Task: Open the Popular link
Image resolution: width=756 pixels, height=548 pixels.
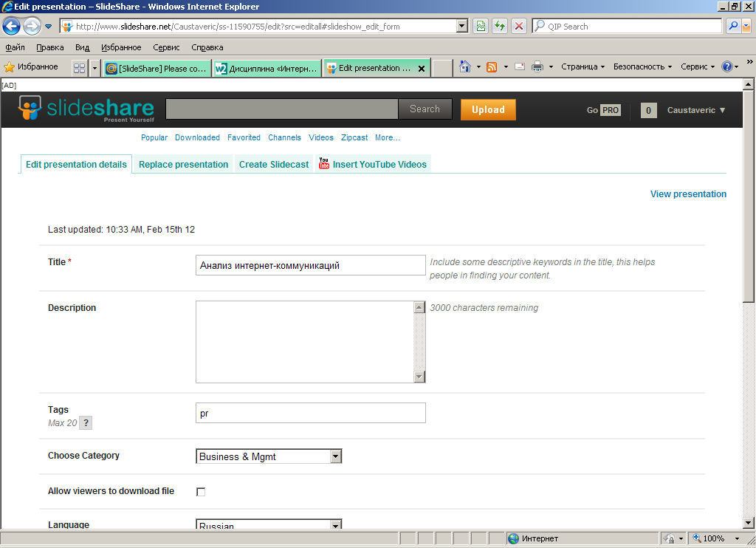Action: [154, 137]
